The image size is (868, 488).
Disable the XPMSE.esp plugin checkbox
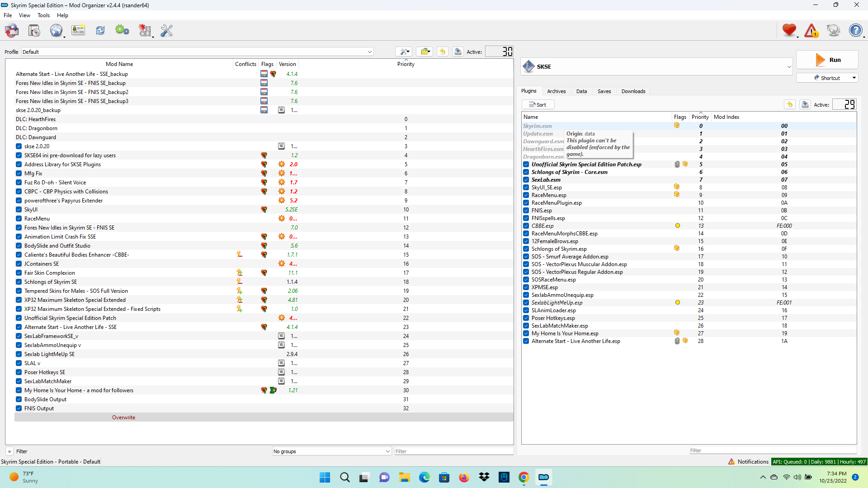point(526,287)
